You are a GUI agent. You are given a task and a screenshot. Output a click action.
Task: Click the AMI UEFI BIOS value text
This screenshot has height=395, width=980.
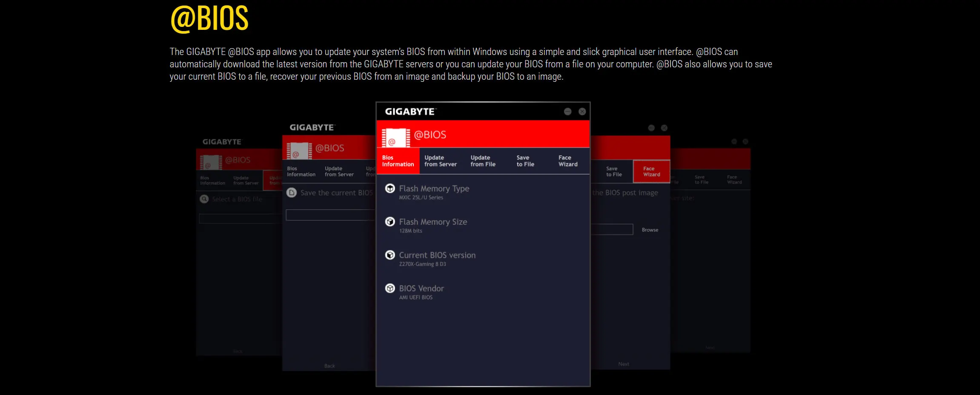click(x=415, y=297)
